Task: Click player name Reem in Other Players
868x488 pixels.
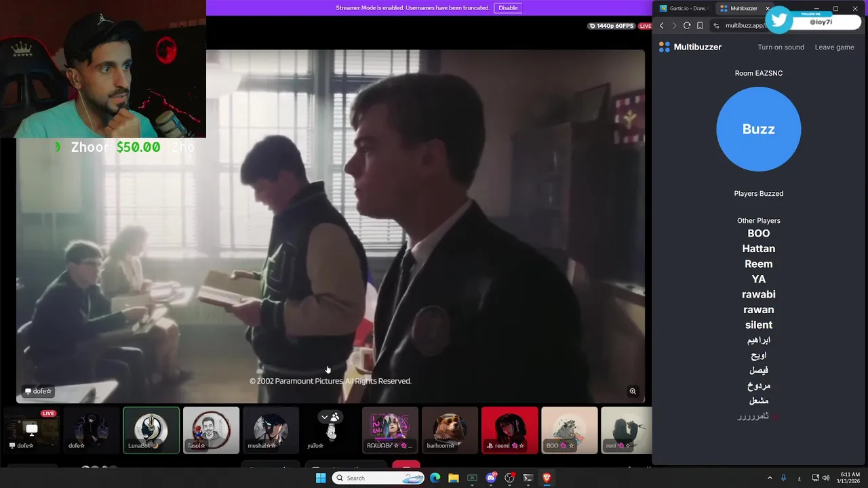Action: point(758,264)
